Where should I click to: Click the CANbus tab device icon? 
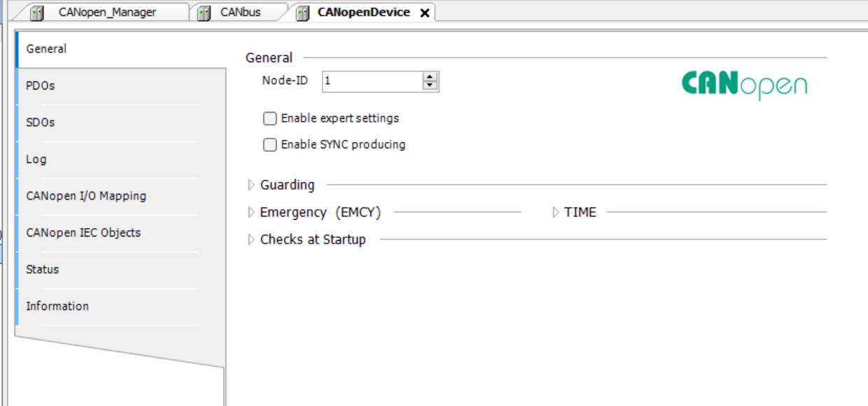pos(204,13)
